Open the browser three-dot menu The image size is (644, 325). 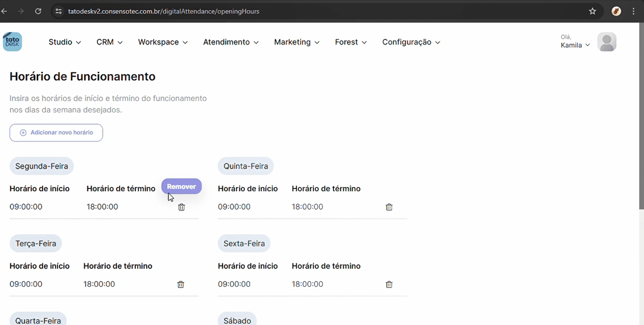634,11
